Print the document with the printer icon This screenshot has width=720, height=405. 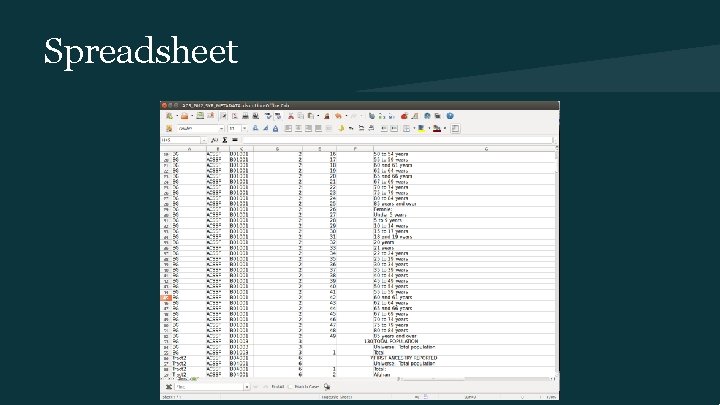point(245,116)
